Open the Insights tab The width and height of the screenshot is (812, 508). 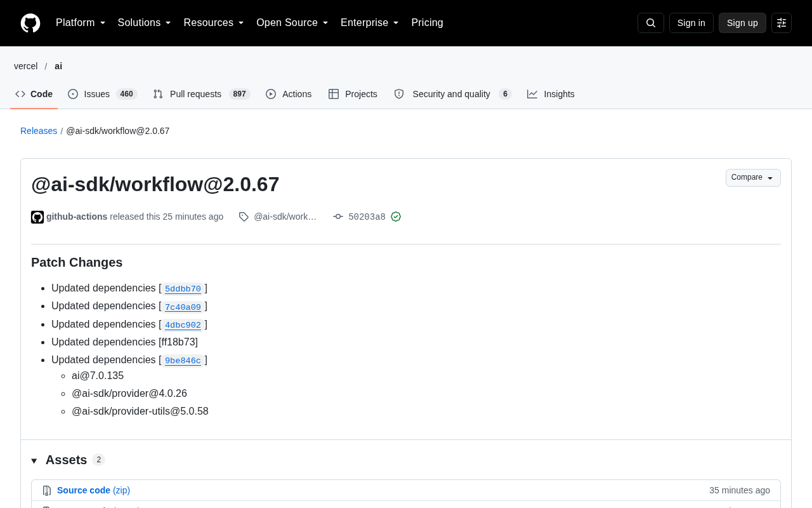[x=551, y=94]
